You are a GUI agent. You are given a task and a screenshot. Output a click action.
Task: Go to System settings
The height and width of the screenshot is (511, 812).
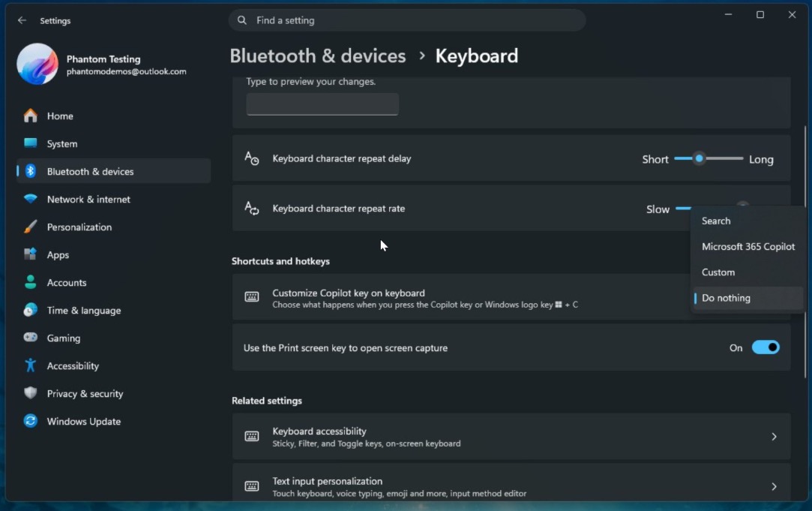click(x=113, y=143)
